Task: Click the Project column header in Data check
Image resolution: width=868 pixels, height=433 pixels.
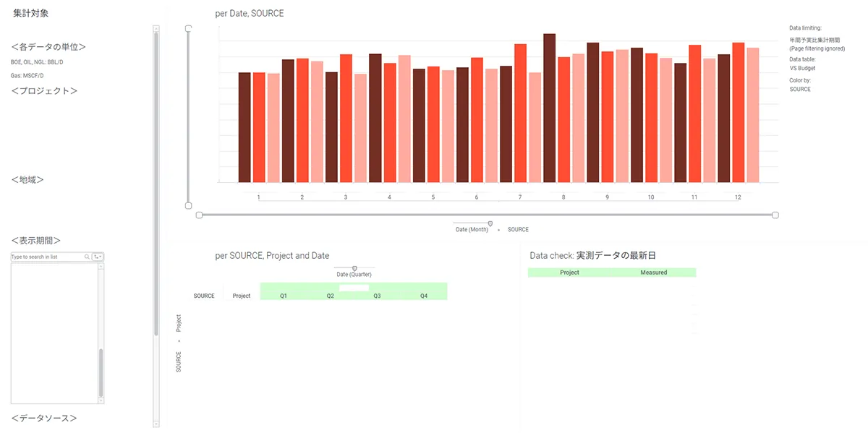Action: (x=569, y=273)
